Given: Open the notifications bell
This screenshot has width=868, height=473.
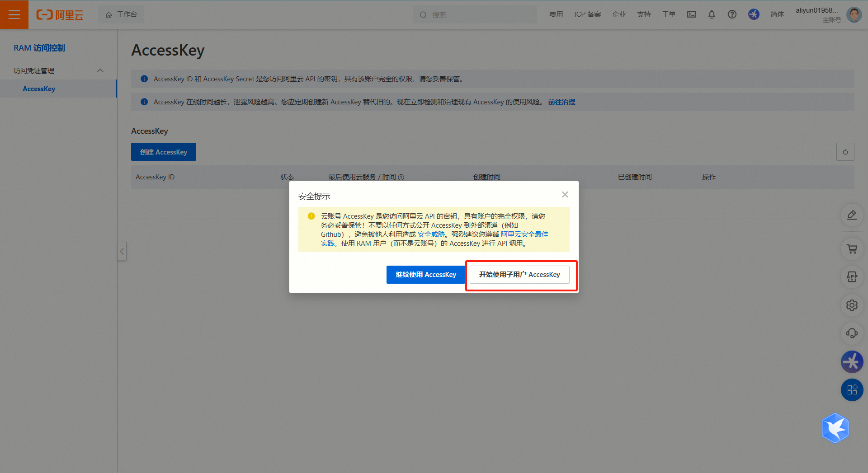Looking at the screenshot, I should [712, 14].
